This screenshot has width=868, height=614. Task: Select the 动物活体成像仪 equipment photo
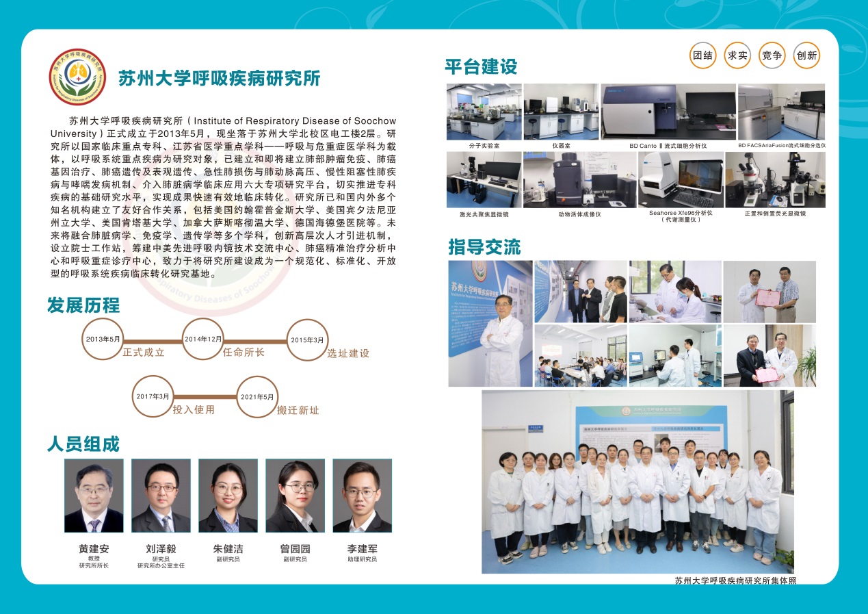click(x=579, y=179)
